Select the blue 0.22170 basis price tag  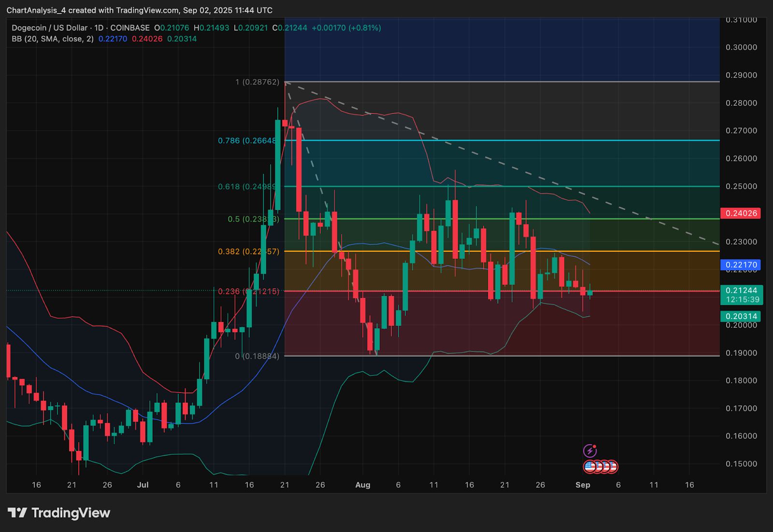(x=740, y=265)
